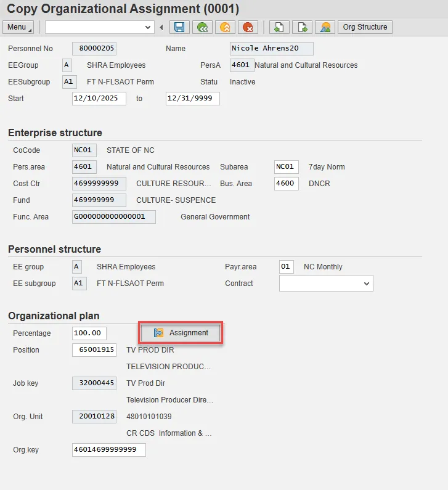This screenshot has height=490, width=448.
Task: Click the Cost Ctr field 4699999999
Action: 99,184
